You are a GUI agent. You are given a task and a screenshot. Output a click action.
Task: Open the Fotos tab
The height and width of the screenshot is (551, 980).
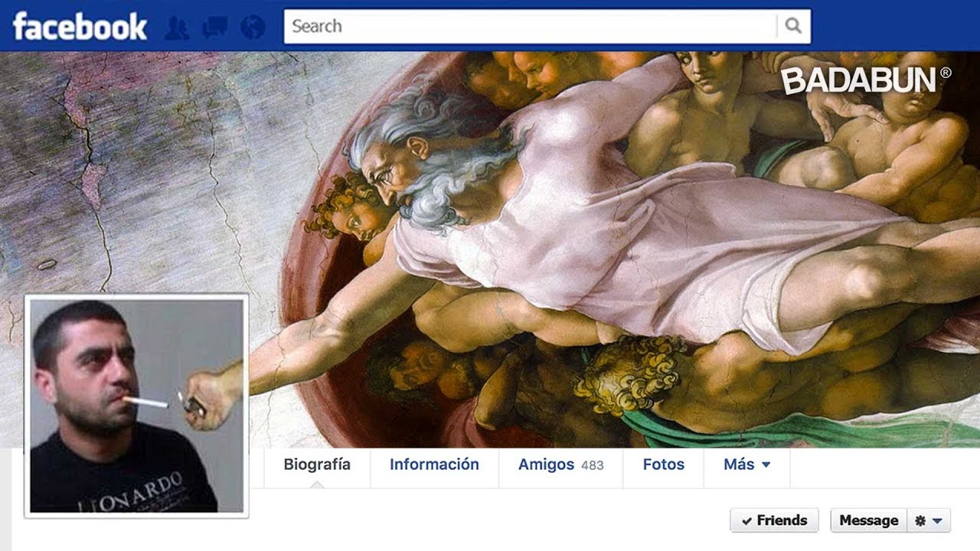tap(663, 465)
